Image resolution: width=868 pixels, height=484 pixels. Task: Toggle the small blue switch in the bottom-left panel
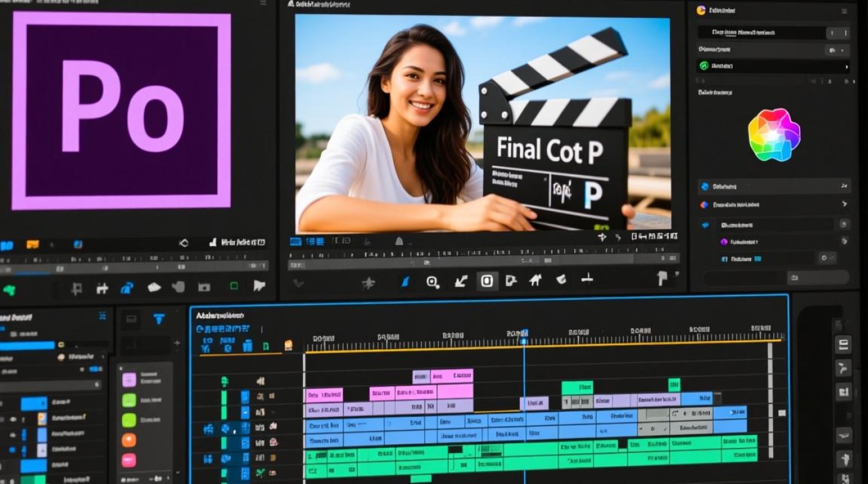click(x=96, y=368)
